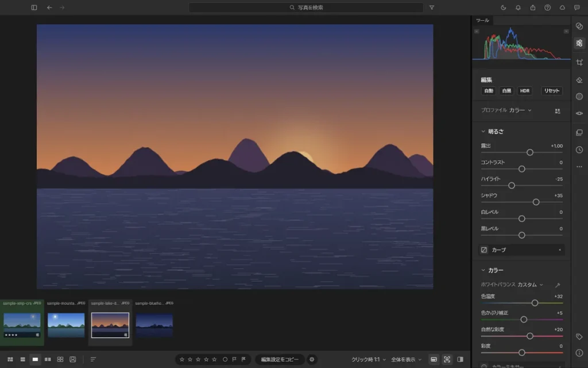Focus the 写真を検索 search field

[306, 7]
